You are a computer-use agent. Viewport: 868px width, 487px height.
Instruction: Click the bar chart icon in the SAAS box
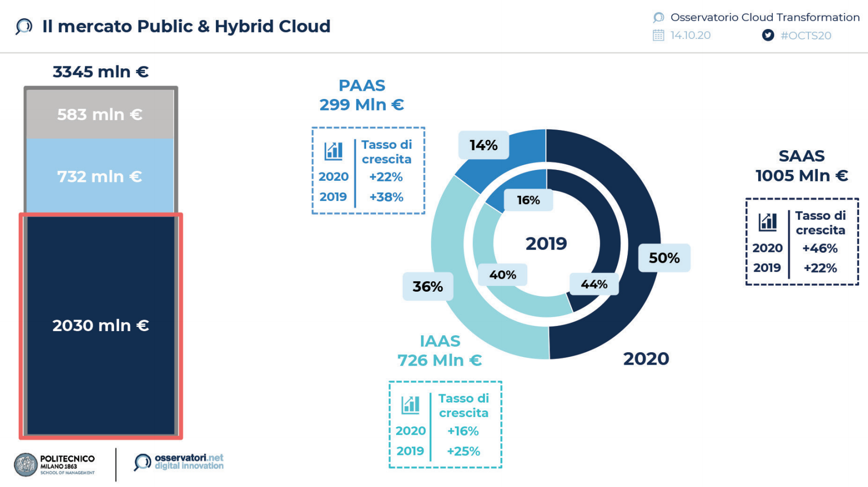pyautogui.click(x=768, y=222)
